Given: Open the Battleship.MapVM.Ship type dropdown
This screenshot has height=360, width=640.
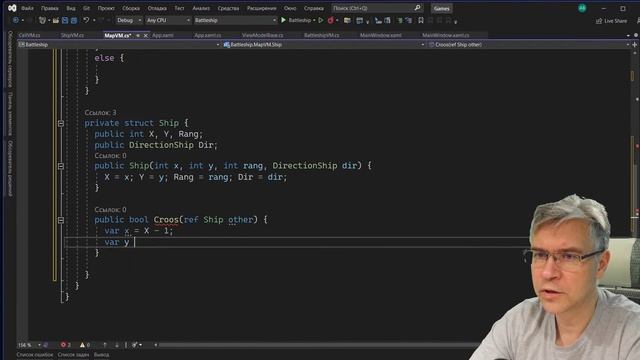Looking at the screenshot, I should pyautogui.click(x=324, y=44).
